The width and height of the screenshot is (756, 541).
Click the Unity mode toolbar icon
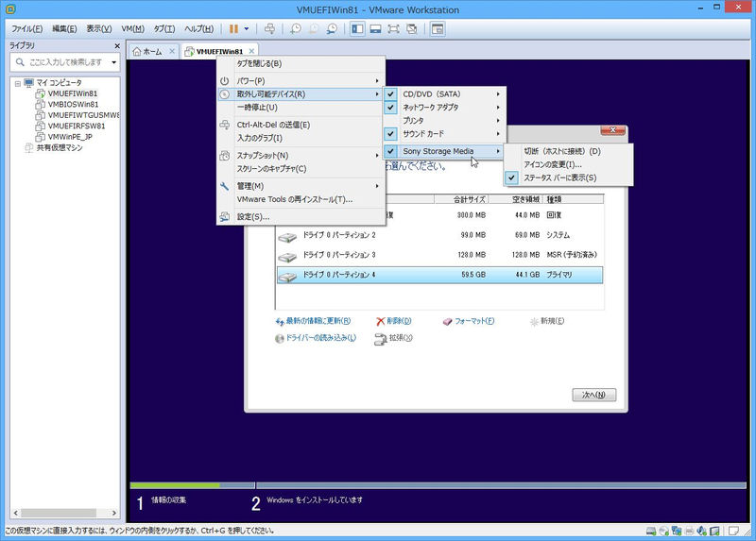pos(412,29)
